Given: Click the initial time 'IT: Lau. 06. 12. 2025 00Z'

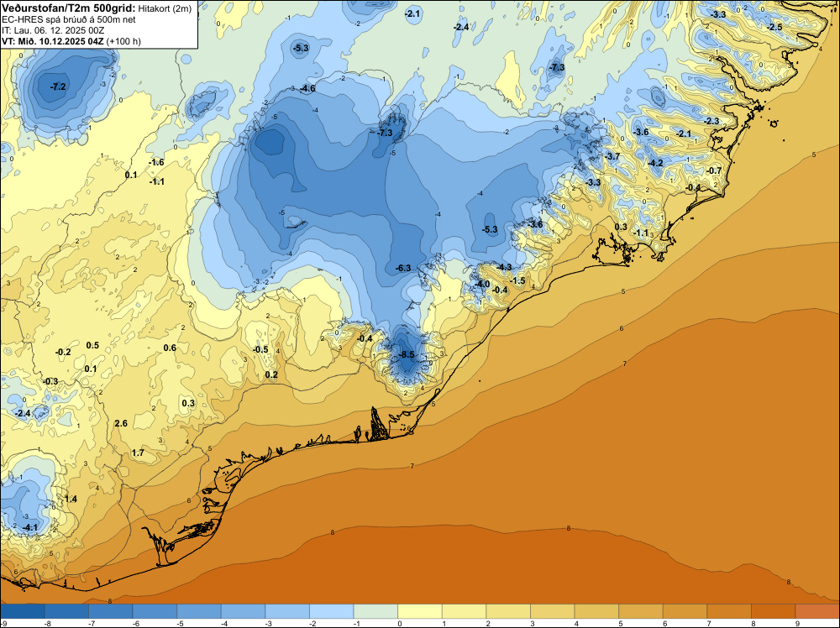Looking at the screenshot, I should [x=53, y=30].
